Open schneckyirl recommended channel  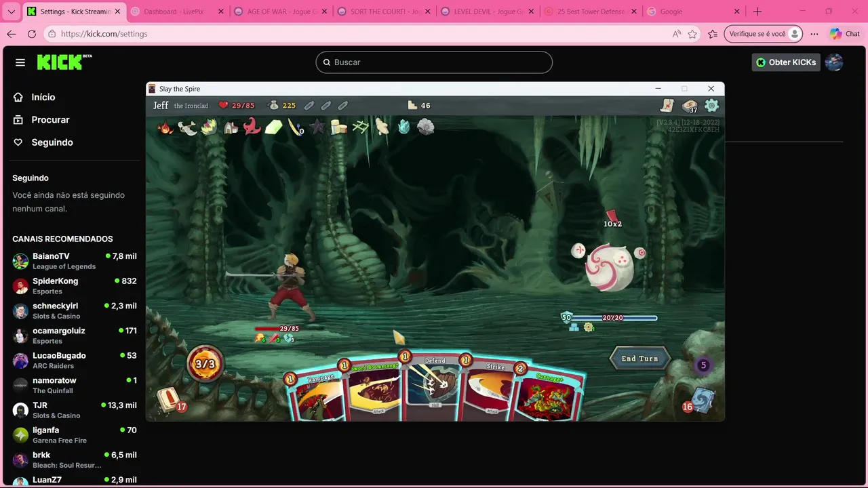point(75,310)
